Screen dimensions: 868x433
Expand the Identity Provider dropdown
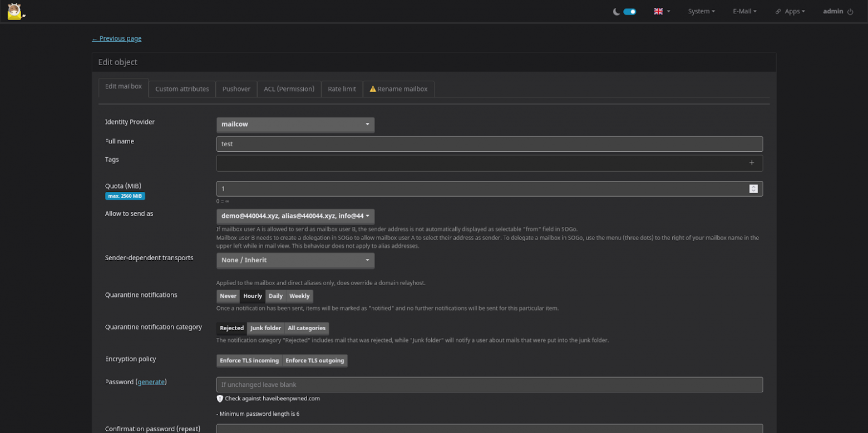(295, 125)
